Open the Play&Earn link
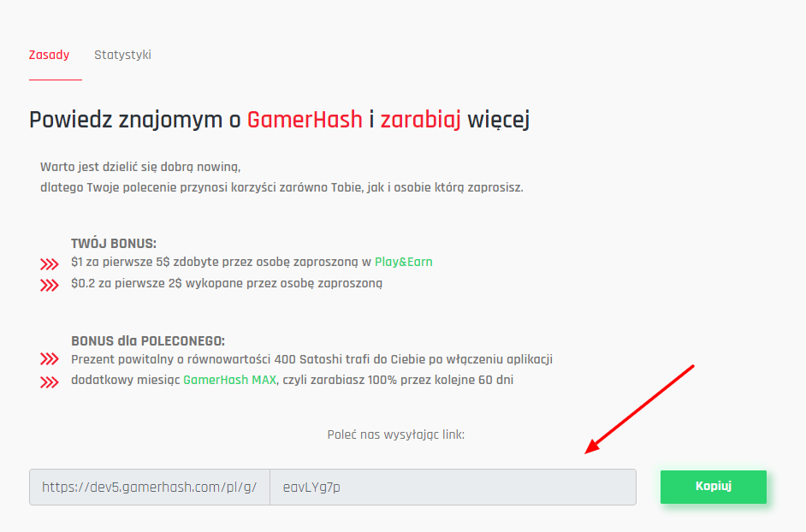This screenshot has width=806, height=532. (x=404, y=262)
